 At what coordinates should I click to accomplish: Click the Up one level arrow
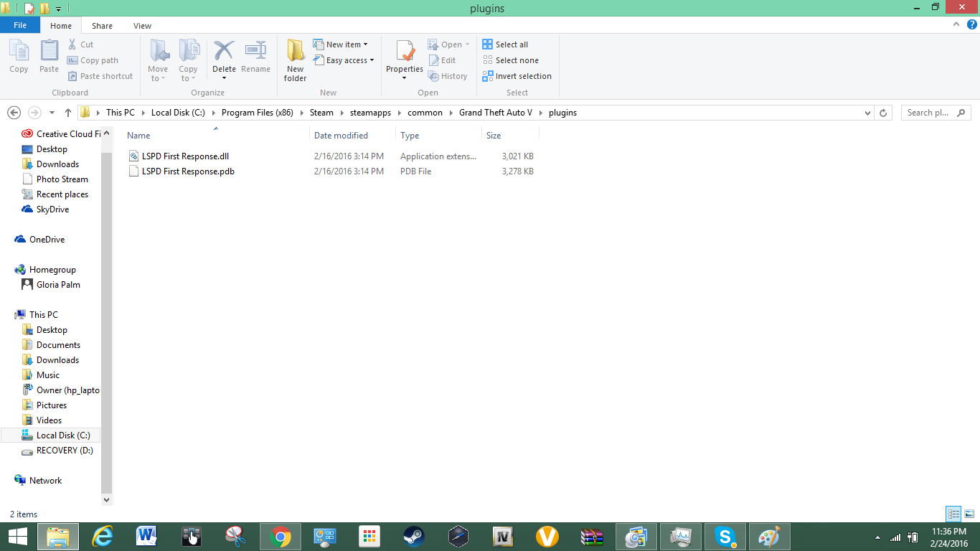68,113
